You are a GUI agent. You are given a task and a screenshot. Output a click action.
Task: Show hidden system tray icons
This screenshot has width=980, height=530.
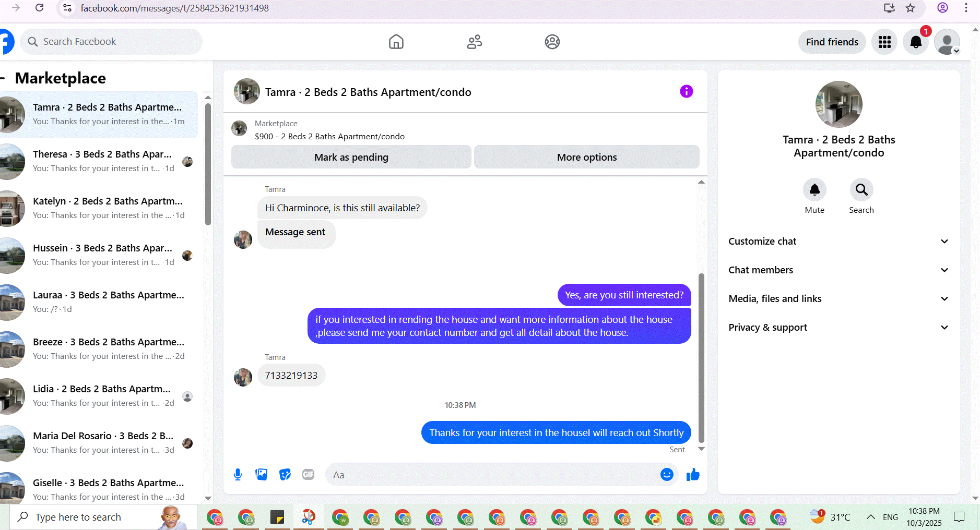[870, 517]
